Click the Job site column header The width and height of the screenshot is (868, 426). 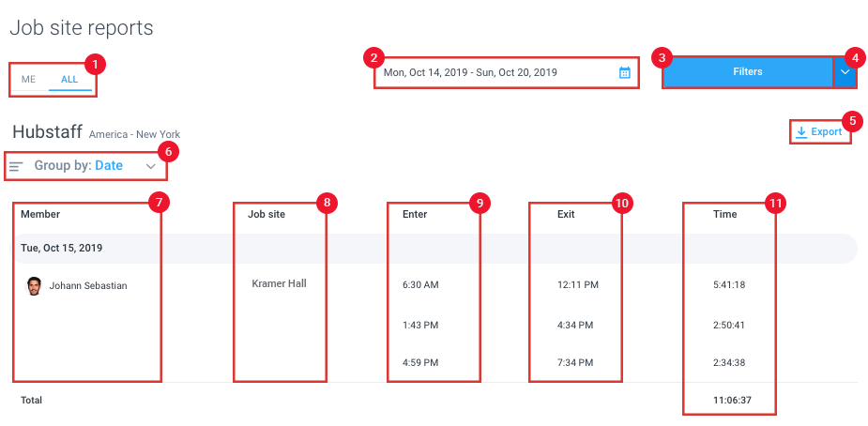coord(266,214)
